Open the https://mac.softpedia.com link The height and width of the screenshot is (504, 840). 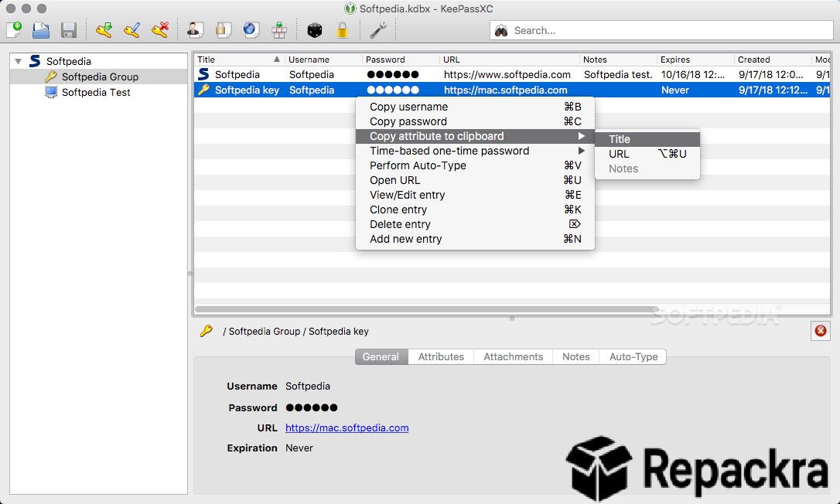(x=347, y=428)
